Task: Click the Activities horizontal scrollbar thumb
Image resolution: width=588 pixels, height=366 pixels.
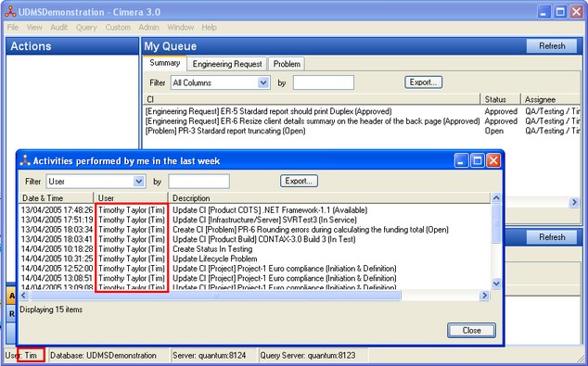Action: 215,296
